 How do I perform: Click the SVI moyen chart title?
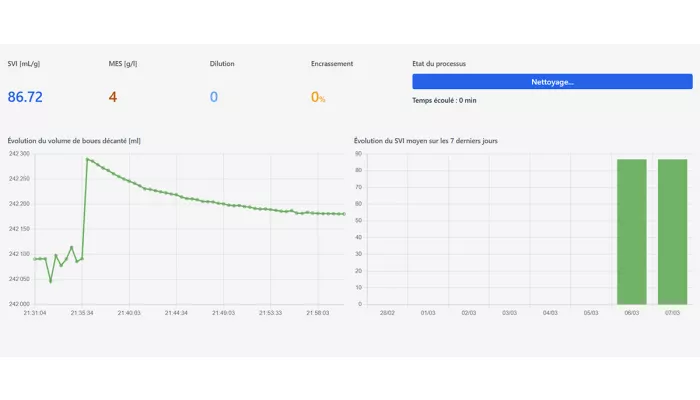click(x=426, y=141)
